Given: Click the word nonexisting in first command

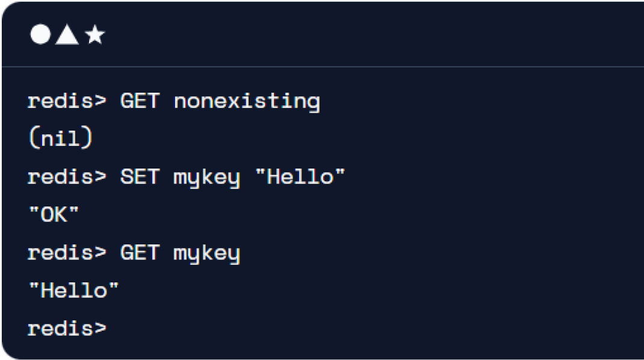Looking at the screenshot, I should coord(247,102).
